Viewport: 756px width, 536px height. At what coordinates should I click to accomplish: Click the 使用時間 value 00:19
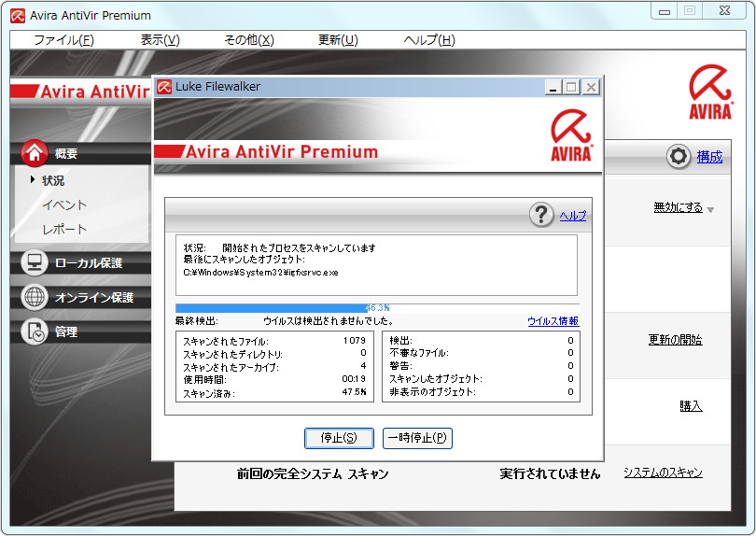tap(354, 379)
